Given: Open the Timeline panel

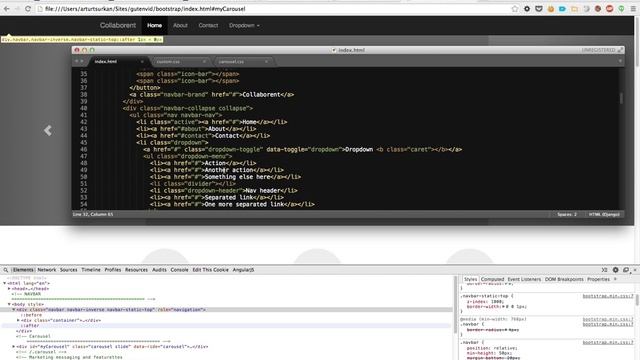Looking at the screenshot, I should coord(91,270).
